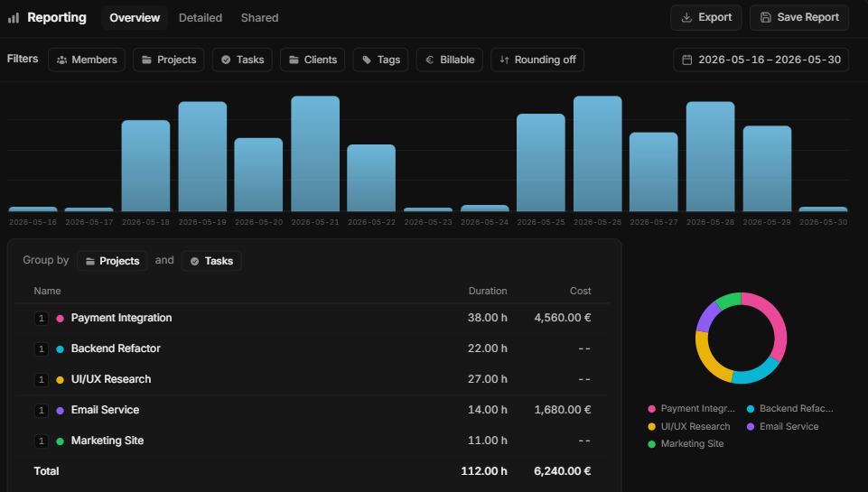The height and width of the screenshot is (492, 868).
Task: Click the chart bar for 2026-05-21
Action: click(x=315, y=153)
